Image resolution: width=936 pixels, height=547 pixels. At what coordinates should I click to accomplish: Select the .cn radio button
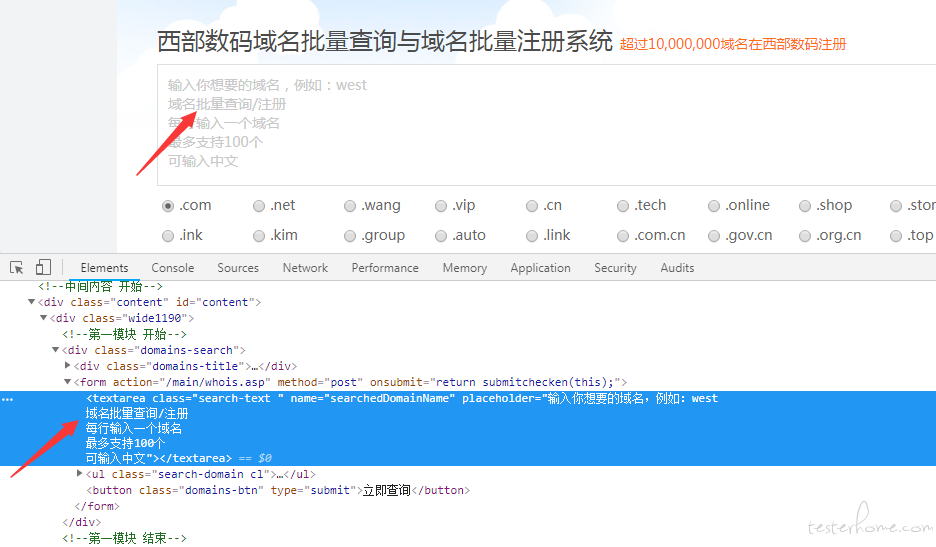[x=532, y=206]
